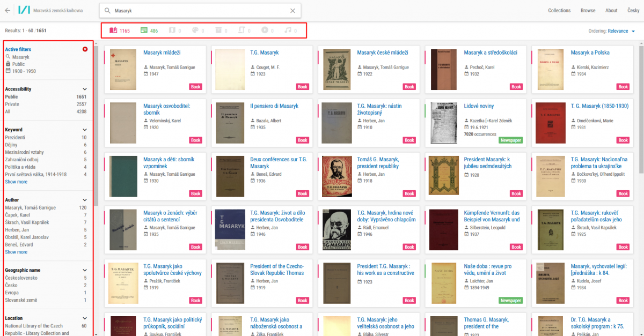Open title Il pensiero di Masaryk
Viewport: 644px width, 336px height.
click(x=274, y=106)
